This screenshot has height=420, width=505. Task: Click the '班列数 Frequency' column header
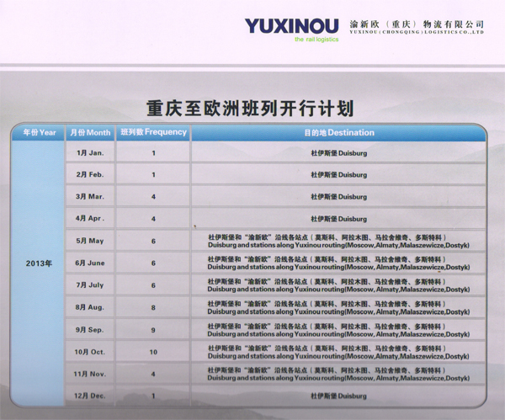tap(153, 132)
